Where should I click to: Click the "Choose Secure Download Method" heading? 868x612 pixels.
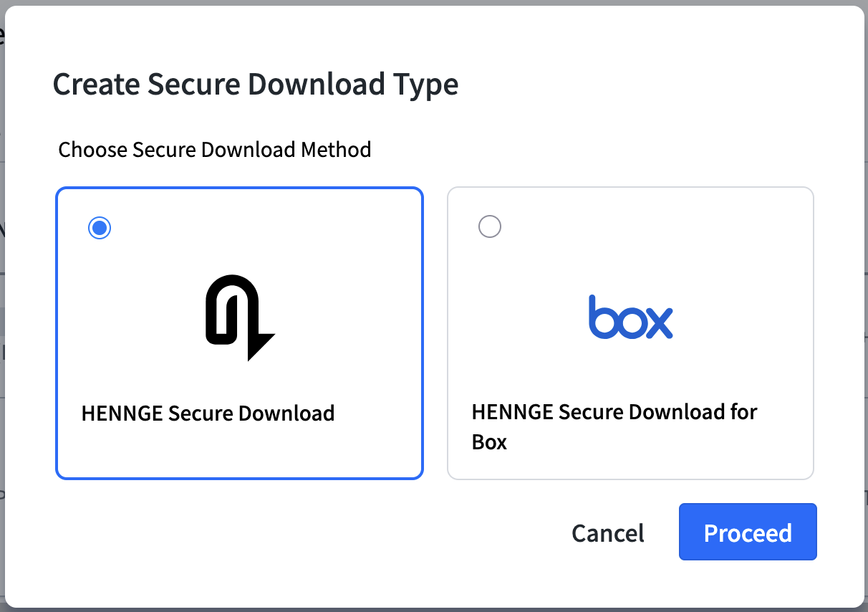coord(215,150)
